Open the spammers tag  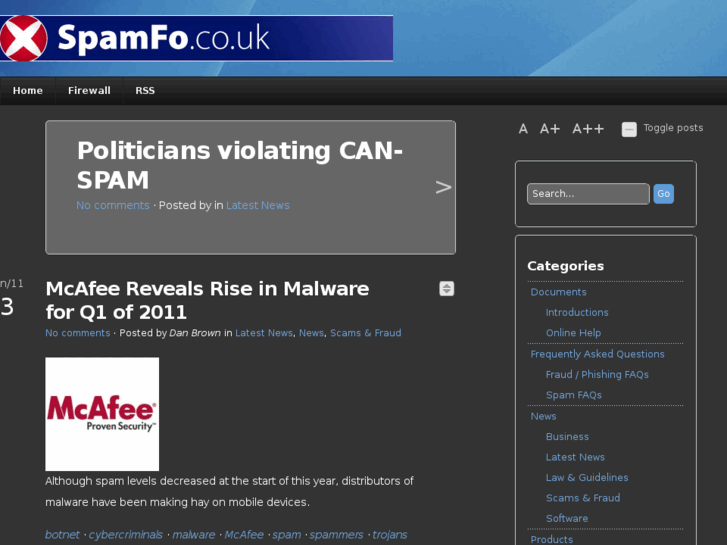[336, 535]
